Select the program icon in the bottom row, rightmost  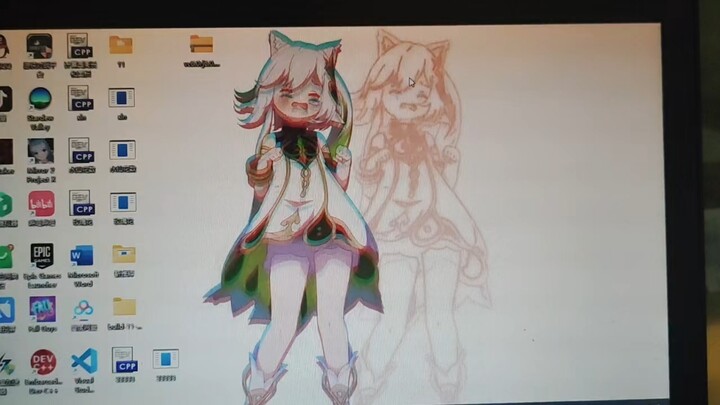(x=165, y=359)
